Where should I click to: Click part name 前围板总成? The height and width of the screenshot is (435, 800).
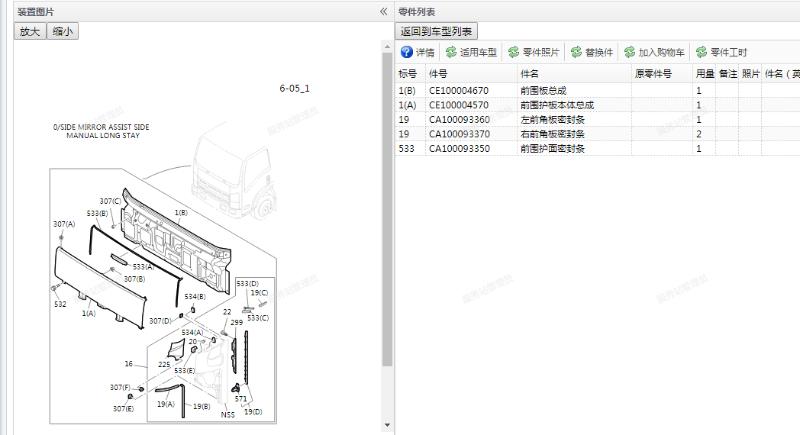pos(543,91)
